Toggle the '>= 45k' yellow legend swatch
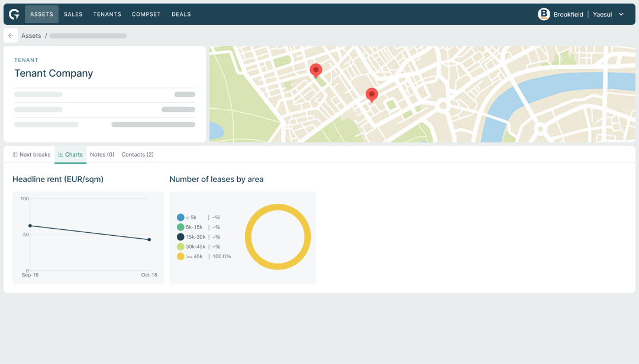This screenshot has height=364, width=639. point(180,256)
